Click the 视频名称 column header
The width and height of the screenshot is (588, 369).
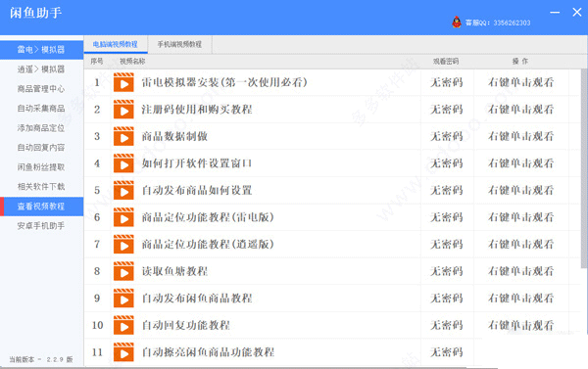(132, 61)
